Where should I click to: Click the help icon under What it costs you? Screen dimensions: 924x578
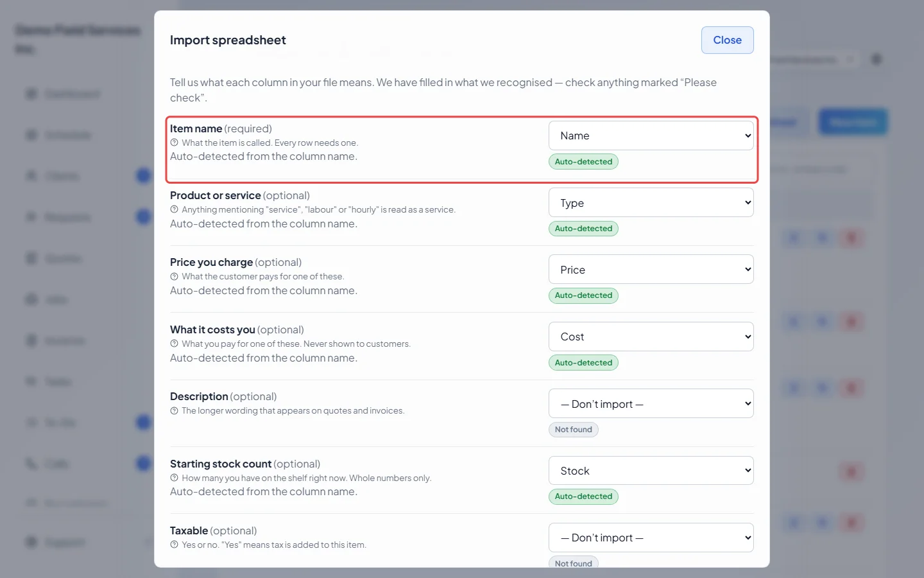[174, 344]
